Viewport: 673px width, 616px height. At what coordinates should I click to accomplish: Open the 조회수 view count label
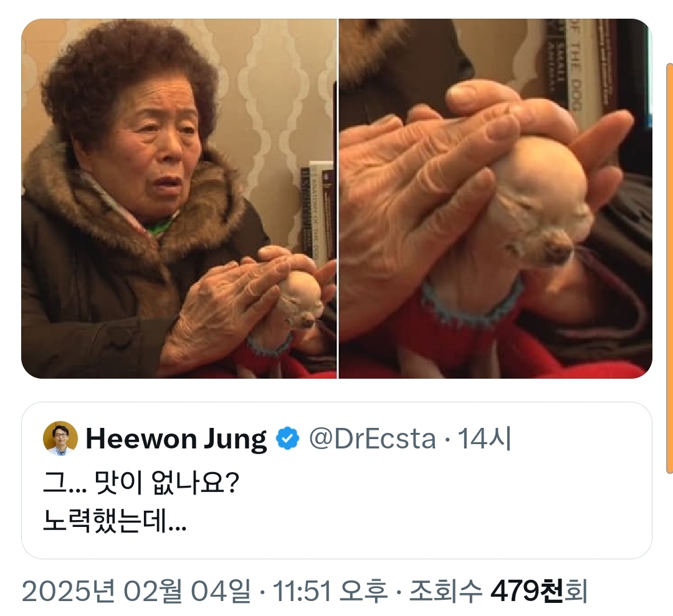pos(446,590)
